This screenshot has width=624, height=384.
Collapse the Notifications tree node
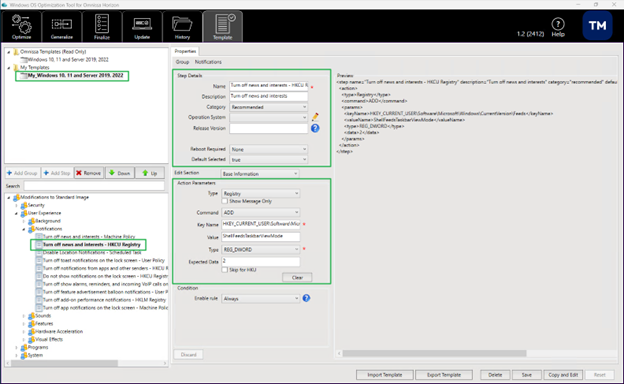pyautogui.click(x=24, y=229)
